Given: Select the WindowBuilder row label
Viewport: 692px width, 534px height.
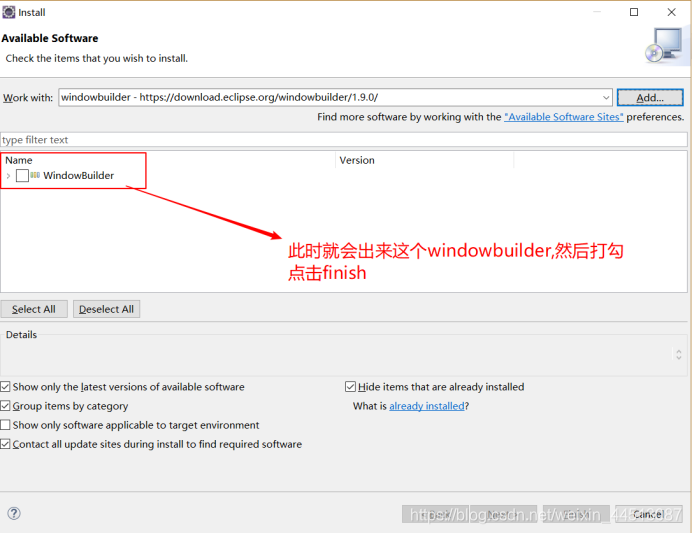Looking at the screenshot, I should pyautogui.click(x=79, y=176).
